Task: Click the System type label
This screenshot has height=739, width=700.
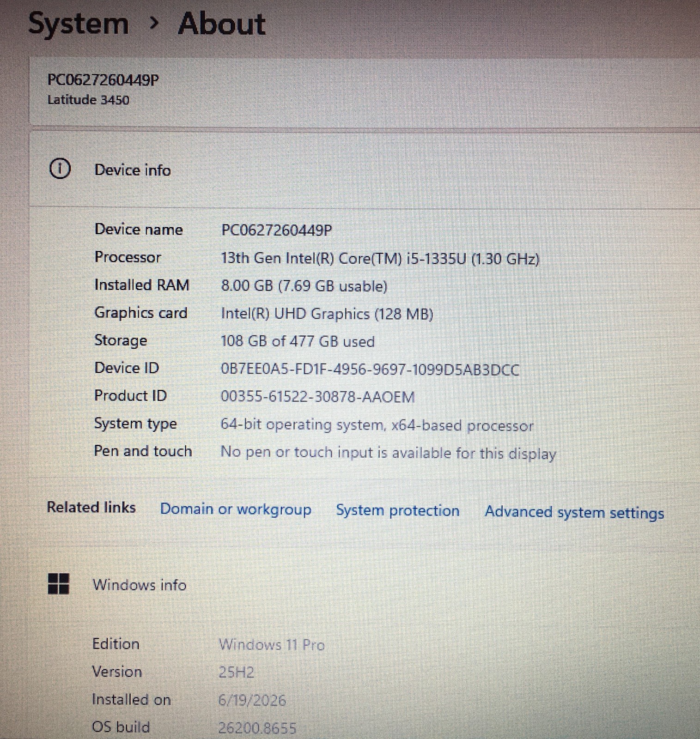Action: tap(135, 424)
